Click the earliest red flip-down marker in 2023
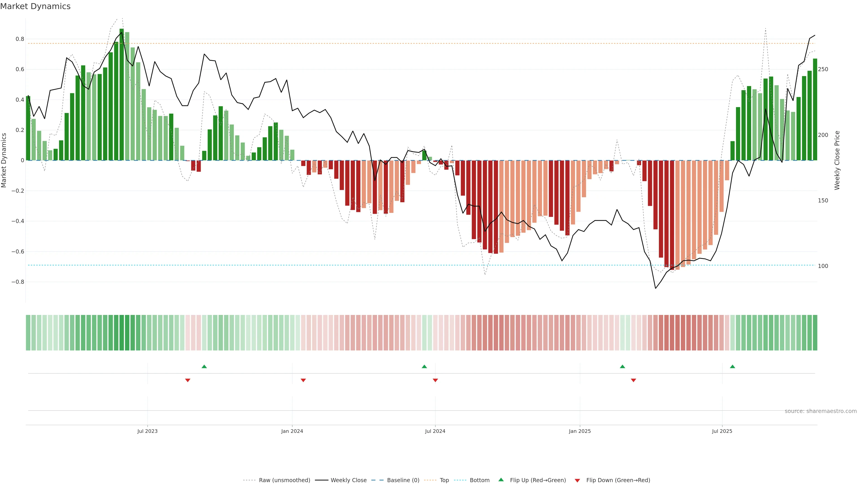The image size is (868, 488). pyautogui.click(x=188, y=380)
